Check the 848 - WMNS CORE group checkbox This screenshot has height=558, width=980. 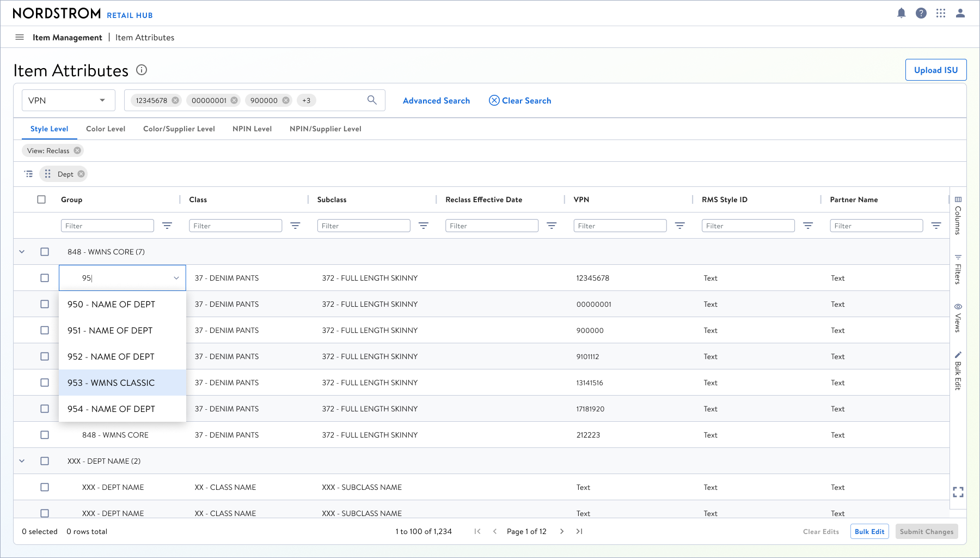(x=45, y=252)
